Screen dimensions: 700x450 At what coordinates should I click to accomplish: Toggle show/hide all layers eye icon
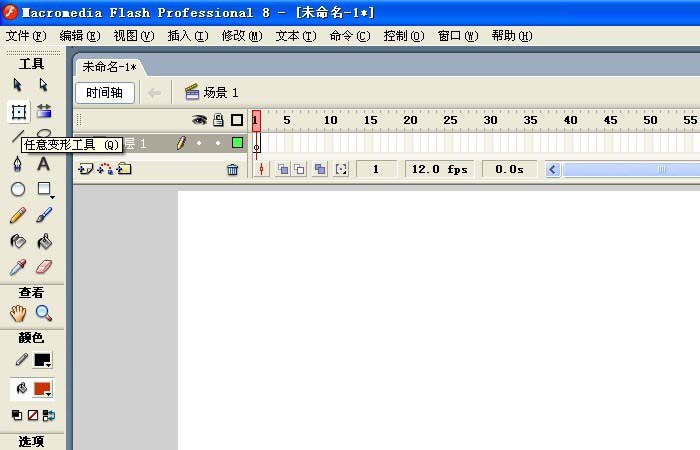[199, 120]
